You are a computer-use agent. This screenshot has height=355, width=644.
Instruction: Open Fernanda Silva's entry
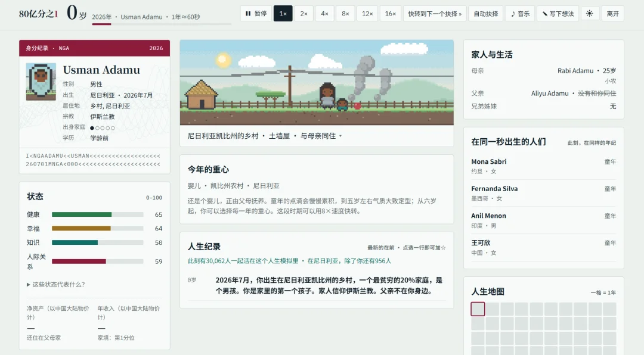[x=543, y=193]
